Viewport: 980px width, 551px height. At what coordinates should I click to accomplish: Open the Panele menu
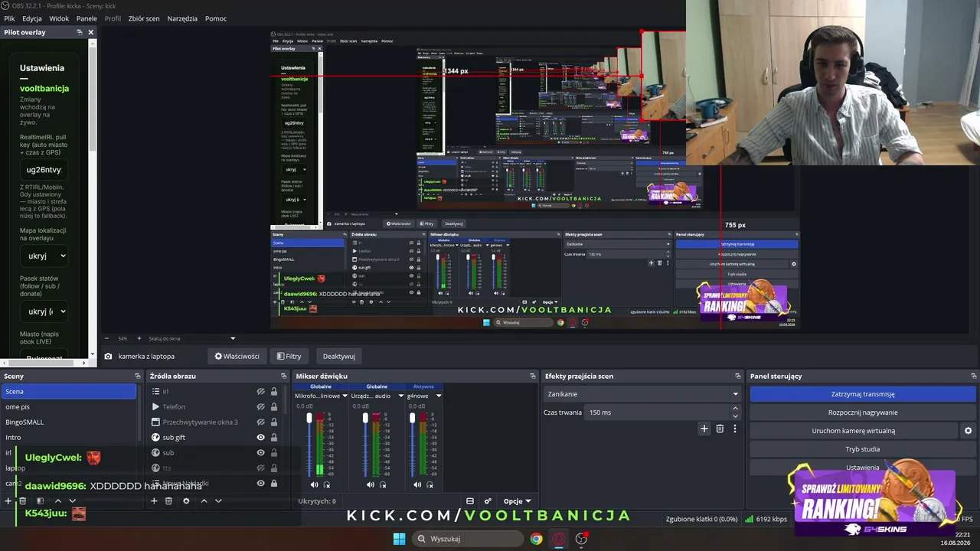tap(87, 18)
